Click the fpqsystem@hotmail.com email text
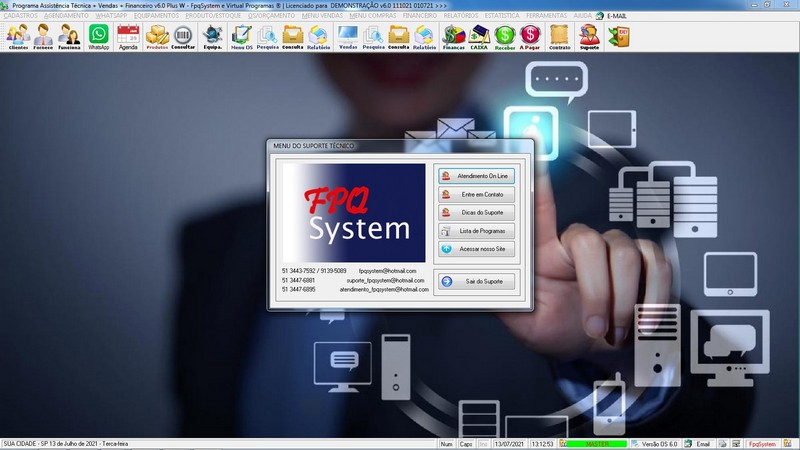Image resolution: width=800 pixels, height=450 pixels. coord(387,271)
